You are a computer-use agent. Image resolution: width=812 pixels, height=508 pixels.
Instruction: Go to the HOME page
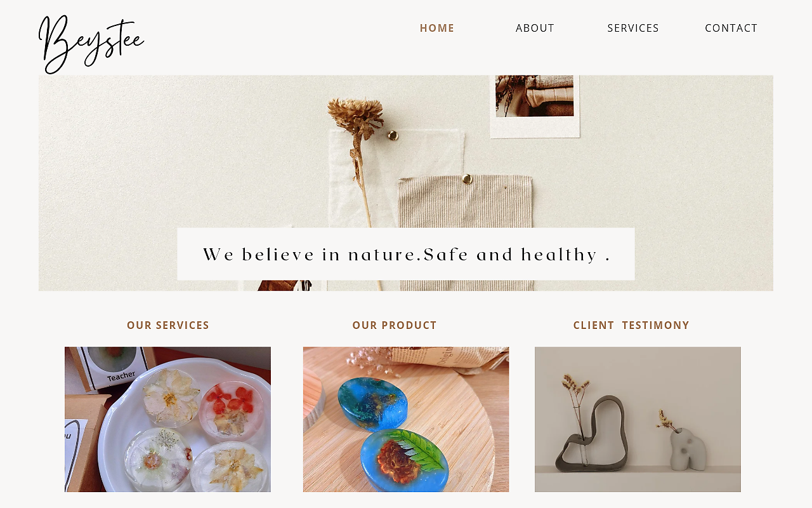[x=437, y=28]
